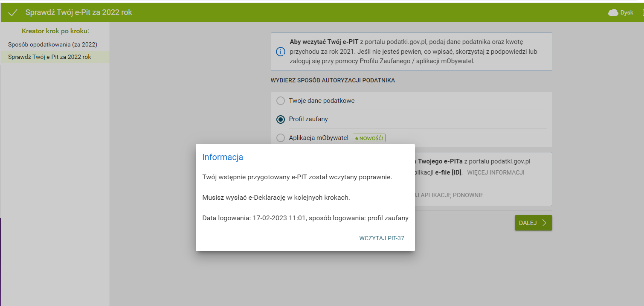Screen dimensions: 644x306
Task: Open the Sprawdź Twój e-Pit step in the sidebar
Action: [49, 57]
